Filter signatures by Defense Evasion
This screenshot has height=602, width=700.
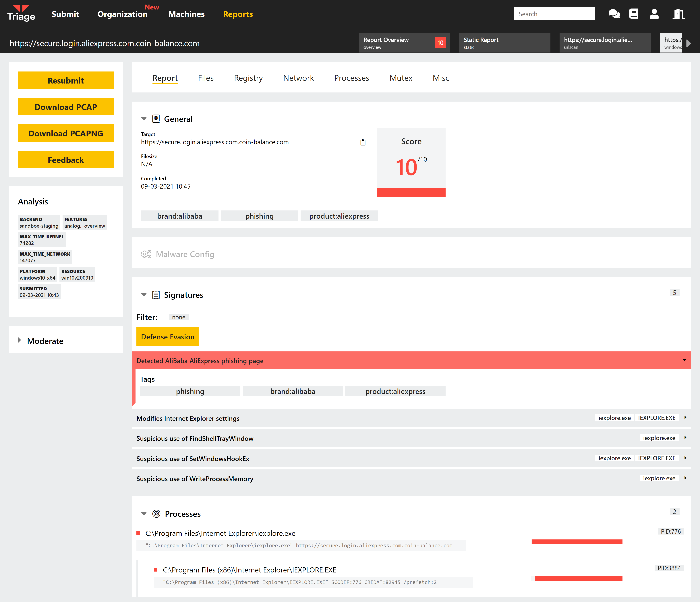pos(168,336)
